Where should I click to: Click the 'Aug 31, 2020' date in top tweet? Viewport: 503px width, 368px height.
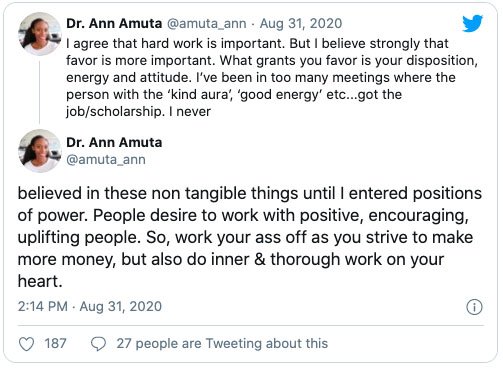(x=301, y=24)
